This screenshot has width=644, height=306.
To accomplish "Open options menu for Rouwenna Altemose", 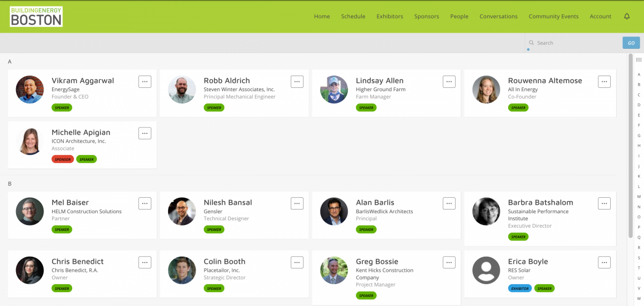I will (x=604, y=81).
